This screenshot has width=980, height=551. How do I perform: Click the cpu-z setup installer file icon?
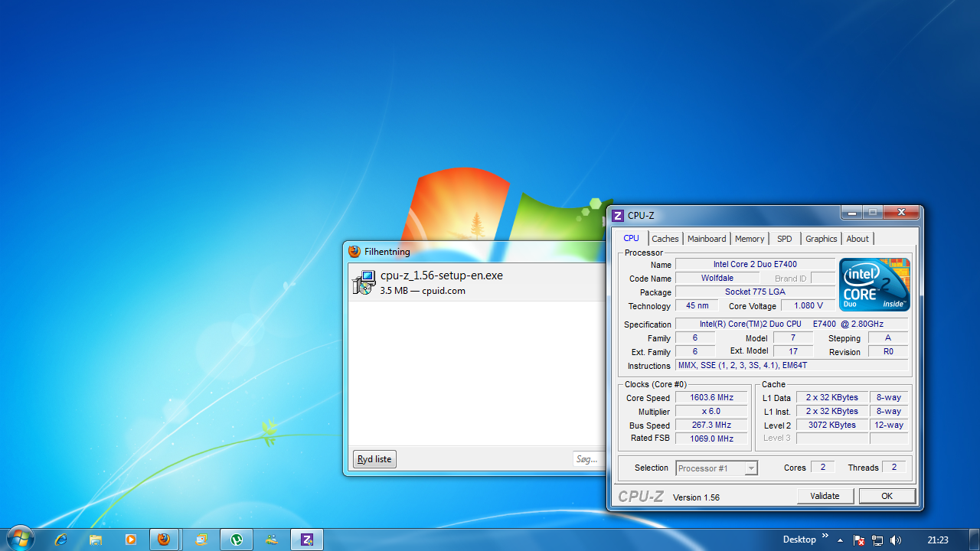coord(364,282)
